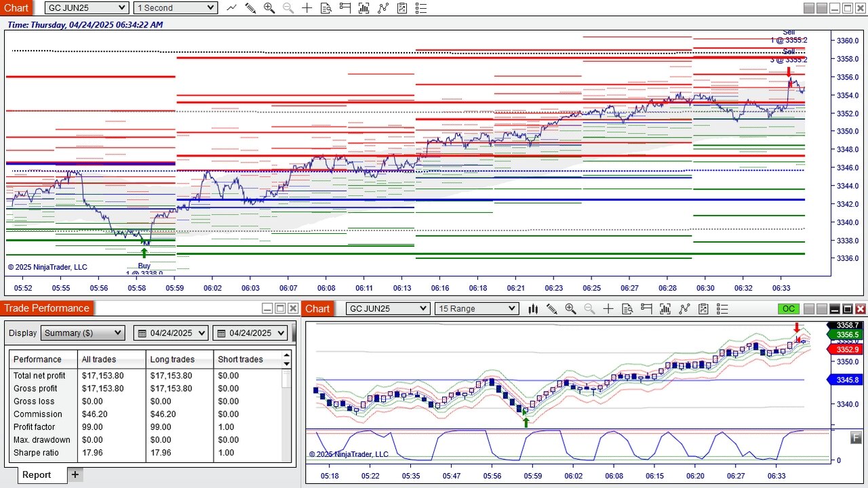This screenshot has width=868, height=488.
Task: Minimize the 15 Range chart window
Action: pyautogui.click(x=835, y=309)
